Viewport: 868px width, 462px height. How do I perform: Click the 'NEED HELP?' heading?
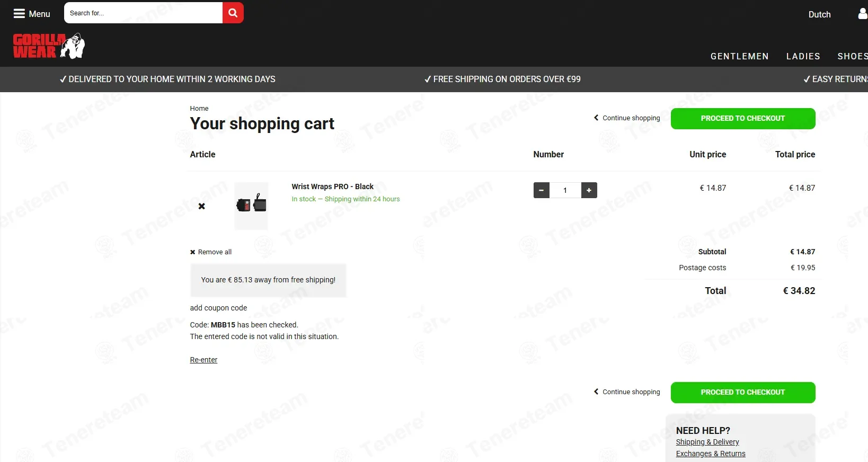pos(703,431)
